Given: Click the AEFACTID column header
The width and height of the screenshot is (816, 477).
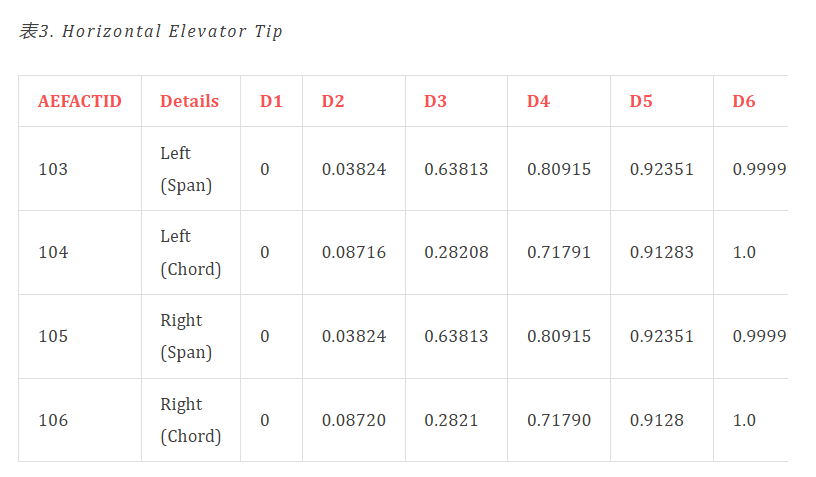Looking at the screenshot, I should (80, 101).
